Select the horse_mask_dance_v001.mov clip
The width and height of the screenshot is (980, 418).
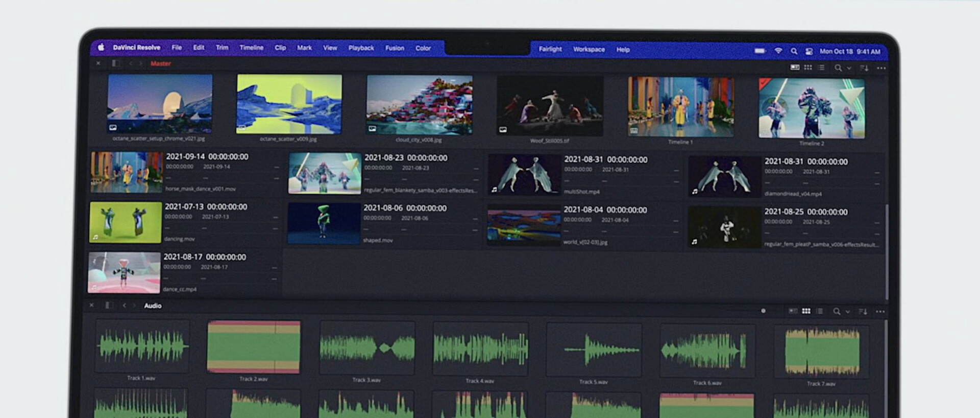[127, 172]
